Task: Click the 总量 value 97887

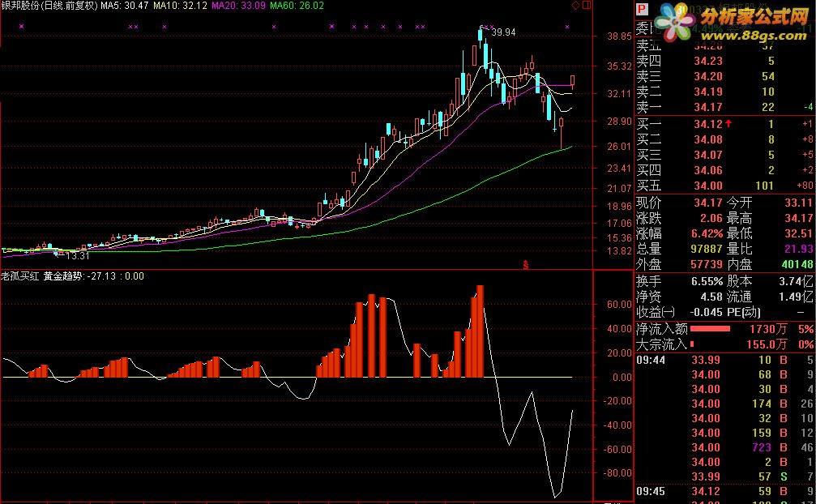Action: pyautogui.click(x=707, y=249)
